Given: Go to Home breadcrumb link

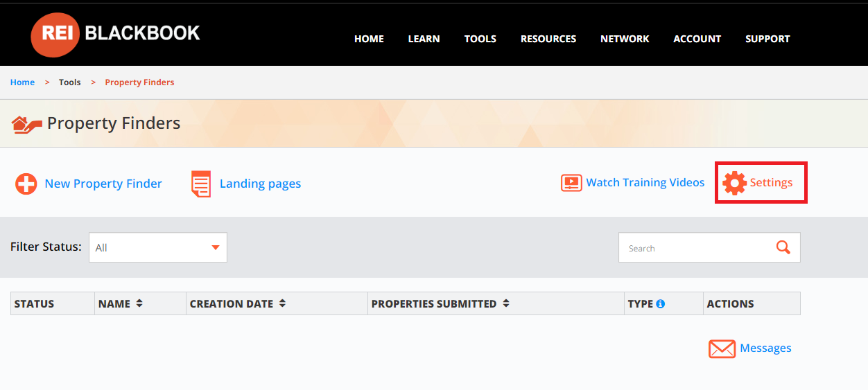Looking at the screenshot, I should click(22, 82).
